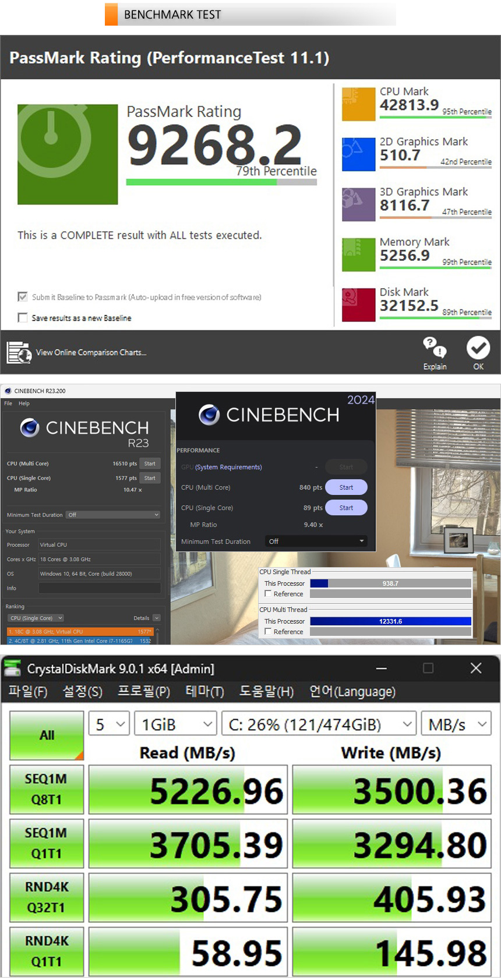
Task: Click the Memory Mark green icon
Action: (x=358, y=254)
